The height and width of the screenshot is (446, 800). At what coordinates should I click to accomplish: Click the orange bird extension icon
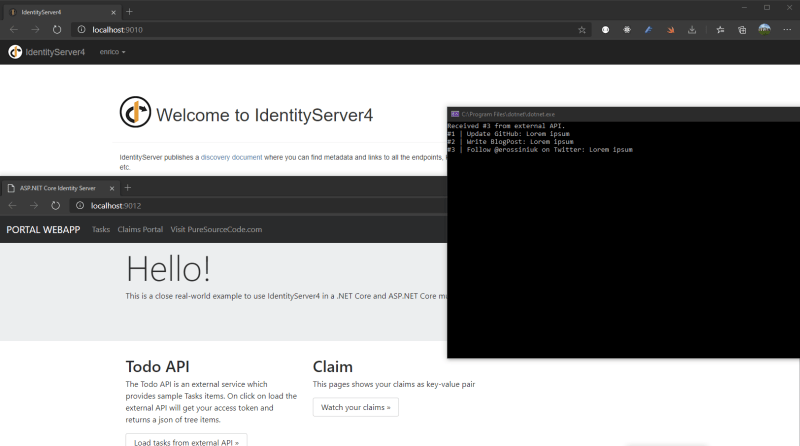tap(670, 30)
